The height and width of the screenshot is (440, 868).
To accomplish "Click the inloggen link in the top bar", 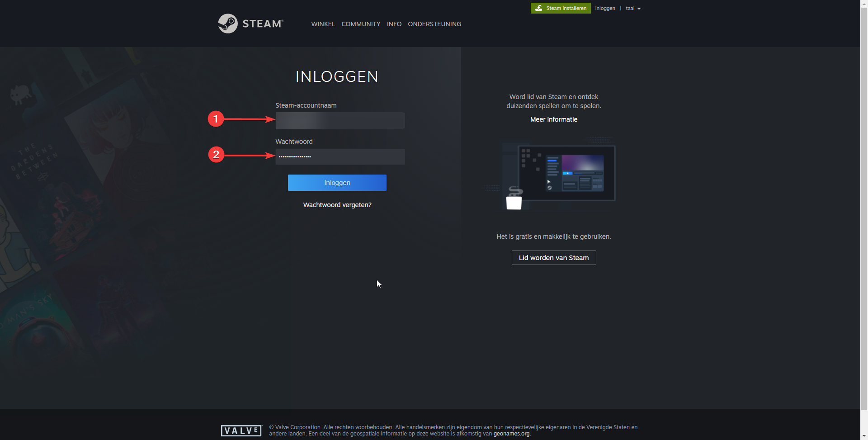I will point(605,8).
